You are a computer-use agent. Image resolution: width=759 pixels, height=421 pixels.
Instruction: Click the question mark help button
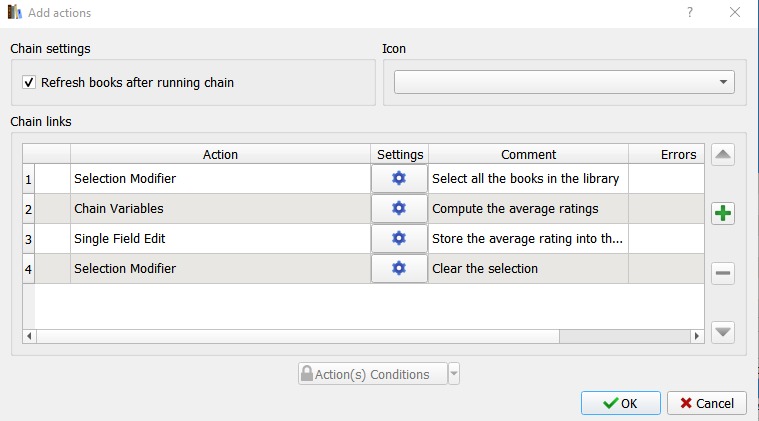690,13
